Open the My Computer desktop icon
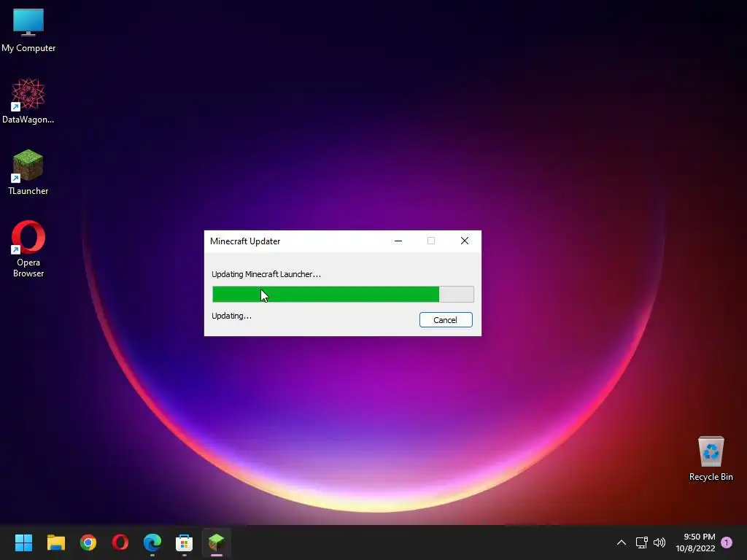The width and height of the screenshot is (747, 560). click(28, 30)
